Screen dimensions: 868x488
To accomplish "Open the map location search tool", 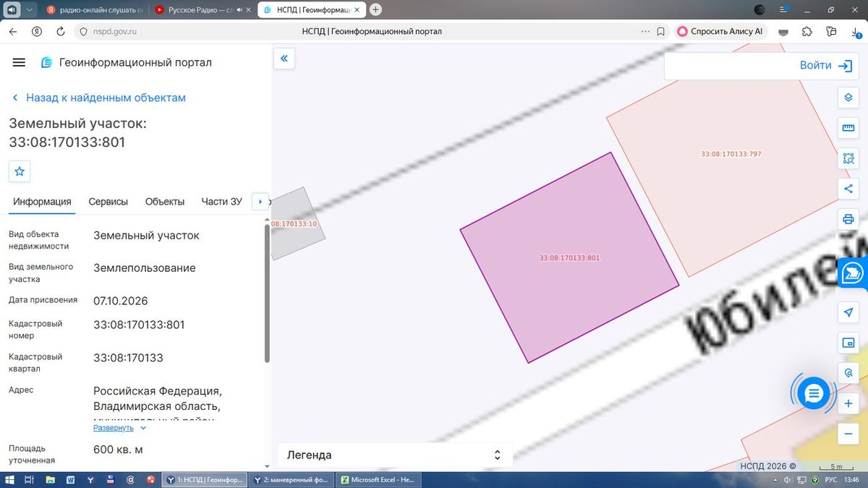I will point(848,373).
